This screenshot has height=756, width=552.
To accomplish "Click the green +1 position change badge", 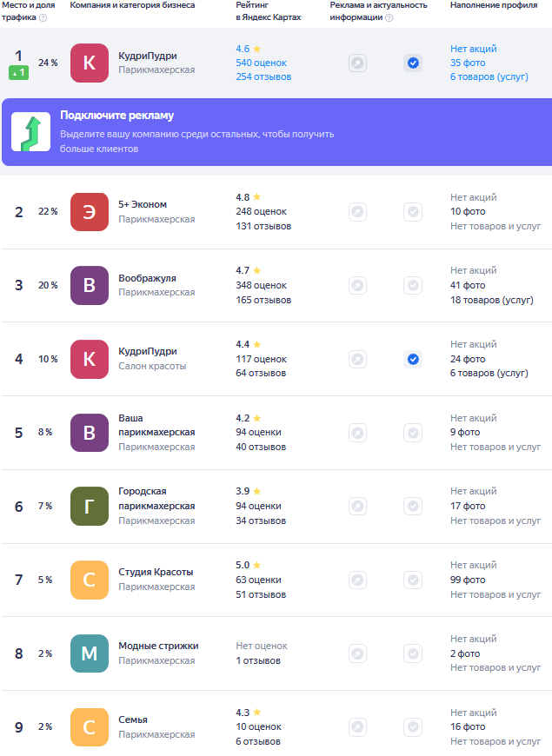I will pos(19,73).
